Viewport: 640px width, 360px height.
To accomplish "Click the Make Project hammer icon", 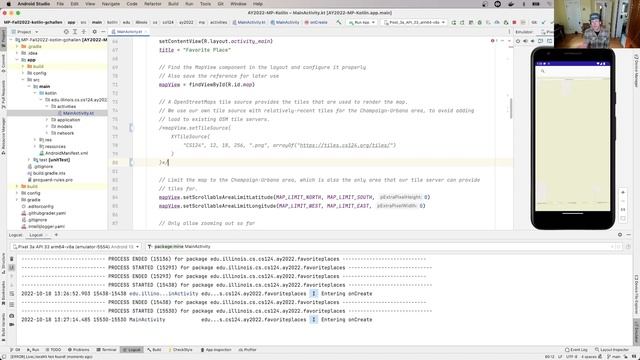I will tap(339, 22).
